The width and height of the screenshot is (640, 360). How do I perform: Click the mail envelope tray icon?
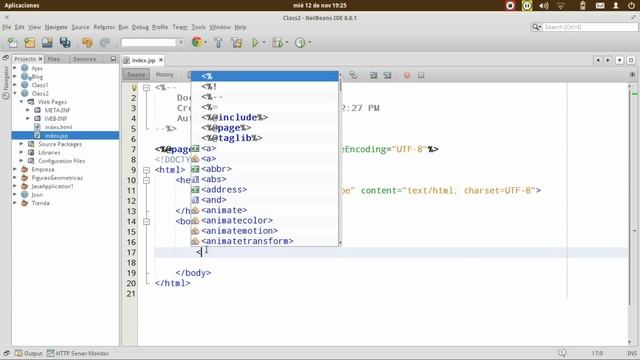coord(600,6)
